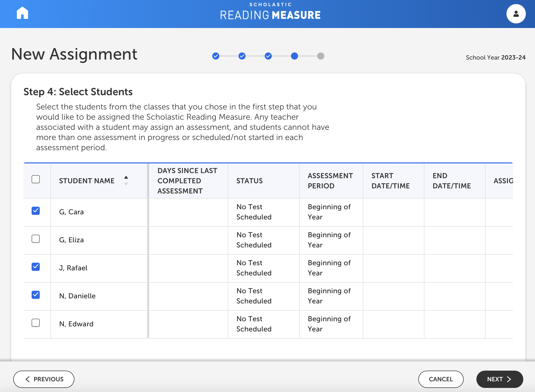Click G, Eliza's Beginning of Year period
This screenshot has height=392, width=535.
tap(329, 240)
